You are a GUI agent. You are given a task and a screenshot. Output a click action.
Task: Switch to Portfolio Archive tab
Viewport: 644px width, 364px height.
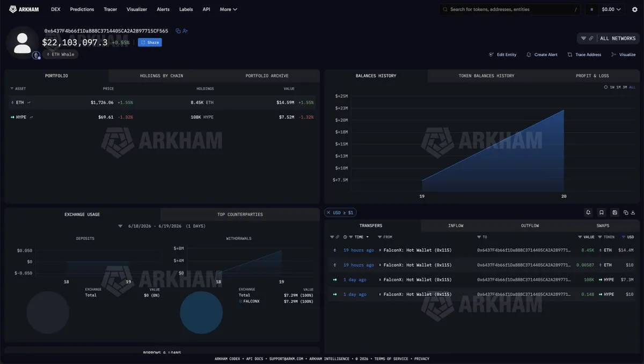(x=267, y=76)
